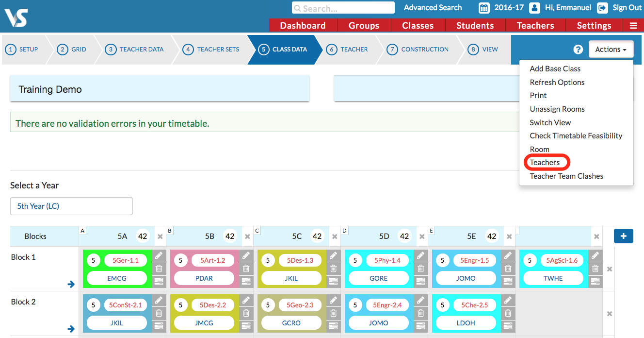The width and height of the screenshot is (644, 338).
Task: Click the arrow icon beside Block 2
Action: coord(70,328)
